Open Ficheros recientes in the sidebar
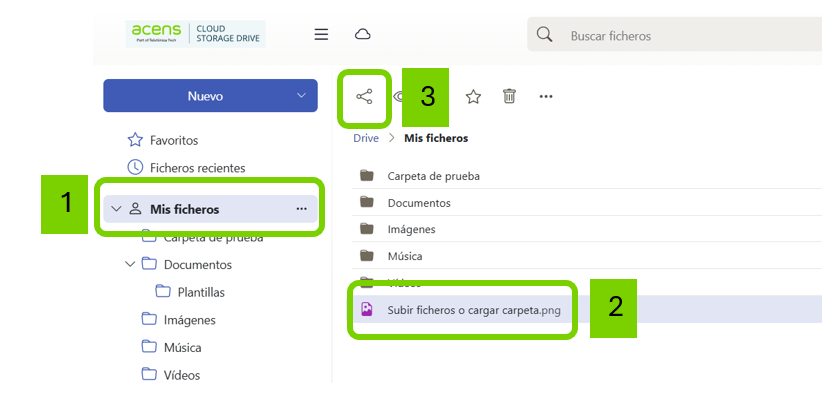The width and height of the screenshot is (822, 397). 198,168
